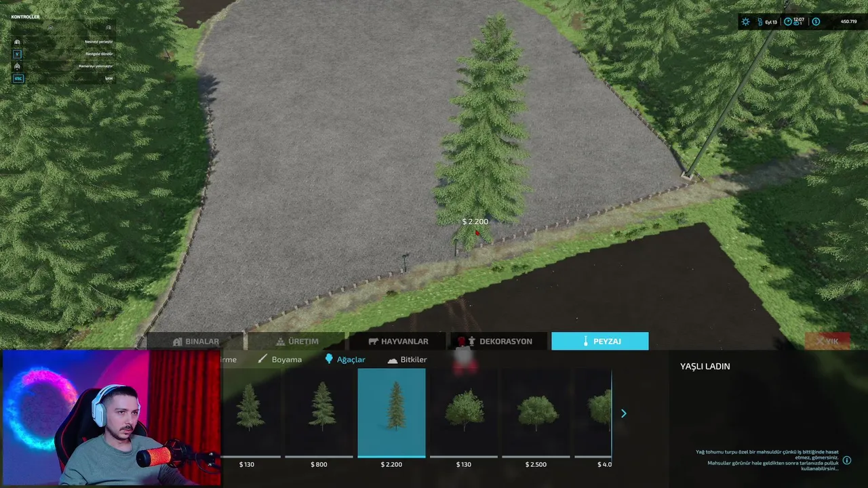Click the ESC key icon for İptal

click(x=18, y=78)
